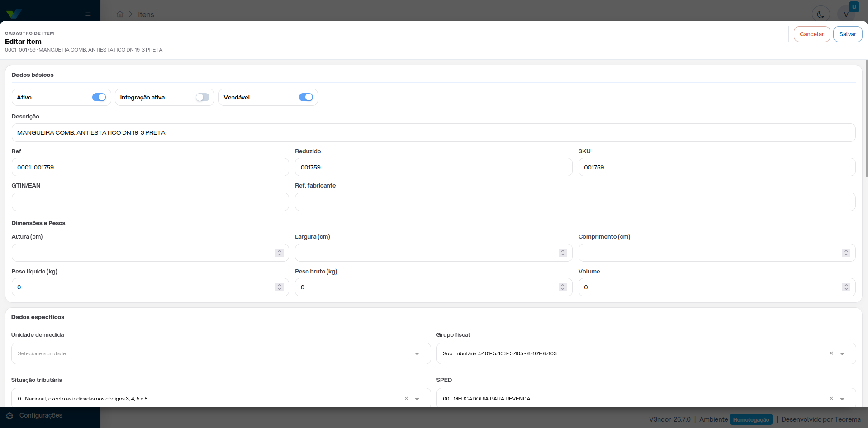Screen dimensions: 868x428
Task: Open the Unidade de medida dropdown
Action: point(221,353)
